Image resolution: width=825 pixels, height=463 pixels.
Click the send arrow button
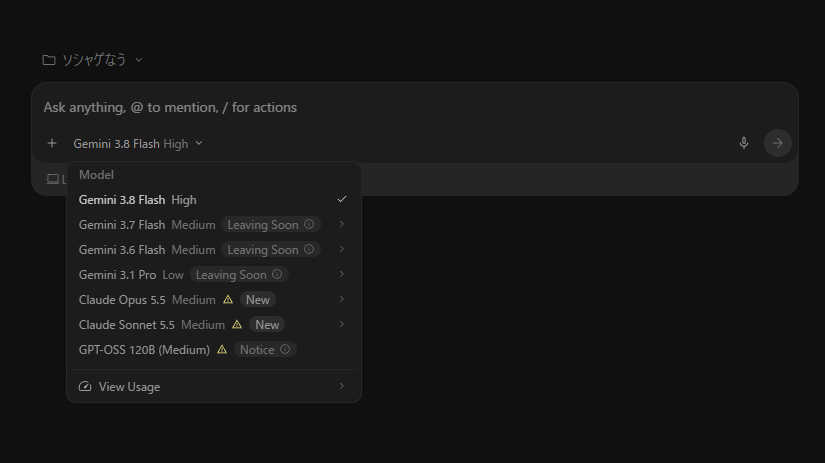coord(778,143)
